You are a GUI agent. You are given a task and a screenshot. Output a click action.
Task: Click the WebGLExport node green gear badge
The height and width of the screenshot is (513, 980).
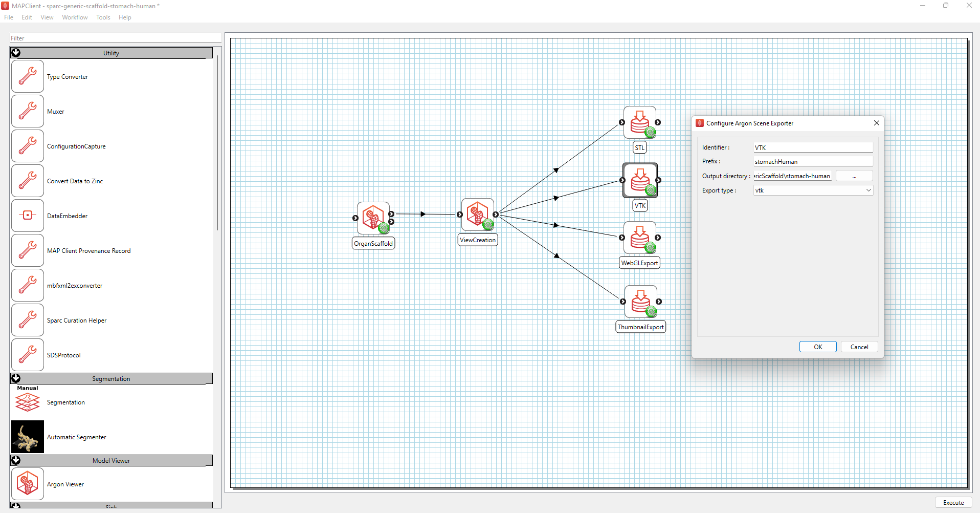[x=650, y=248]
